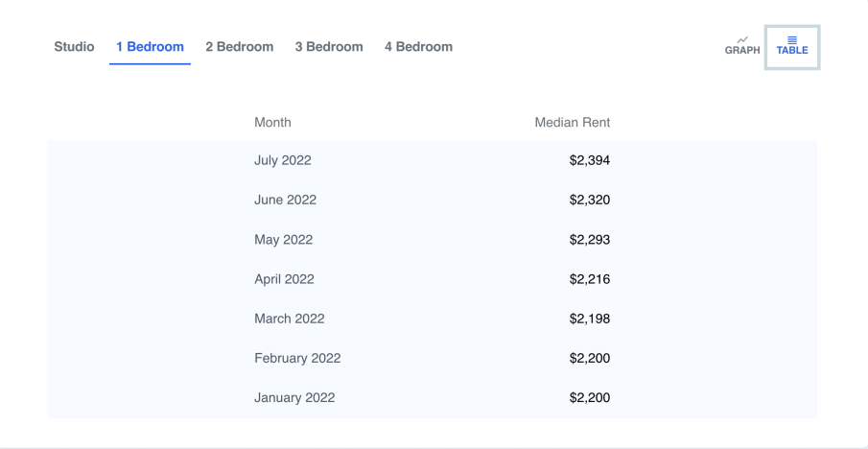Screen dimensions: 868x449
Task: Click the June 2022 month cell
Action: coord(285,201)
